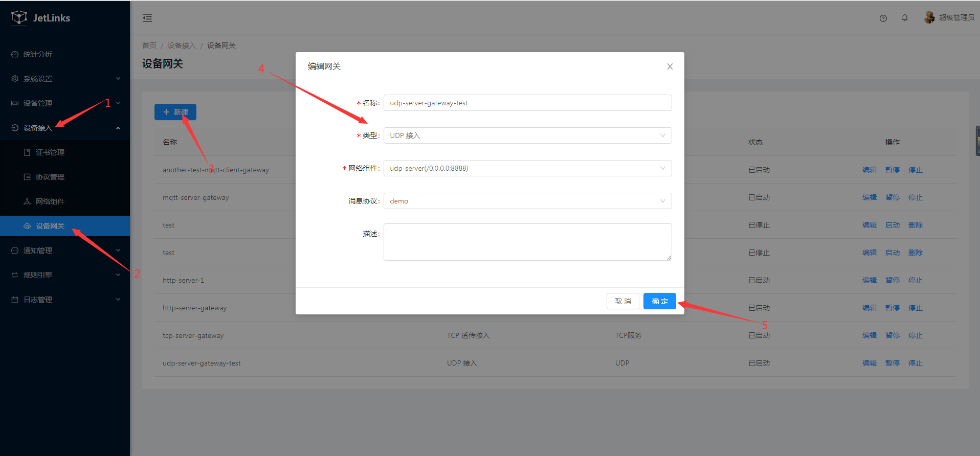Click 删除 on second test row
Screen dimensions: 980x456
click(x=916, y=253)
